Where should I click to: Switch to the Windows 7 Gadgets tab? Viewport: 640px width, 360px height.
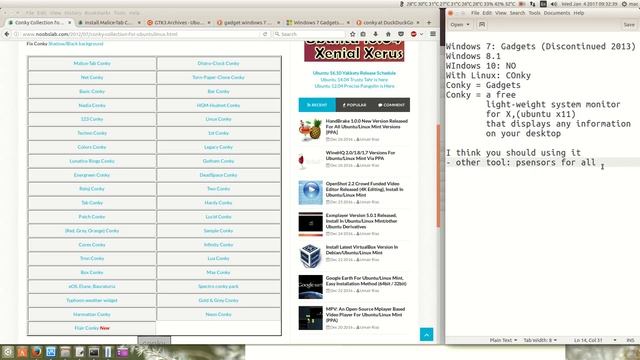pos(318,22)
